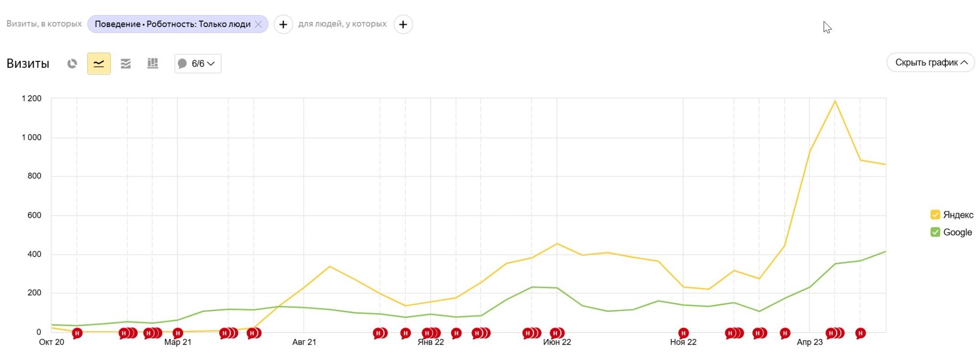Switch to pie chart view
Image resolution: width=980 pixels, height=360 pixels.
click(72, 64)
